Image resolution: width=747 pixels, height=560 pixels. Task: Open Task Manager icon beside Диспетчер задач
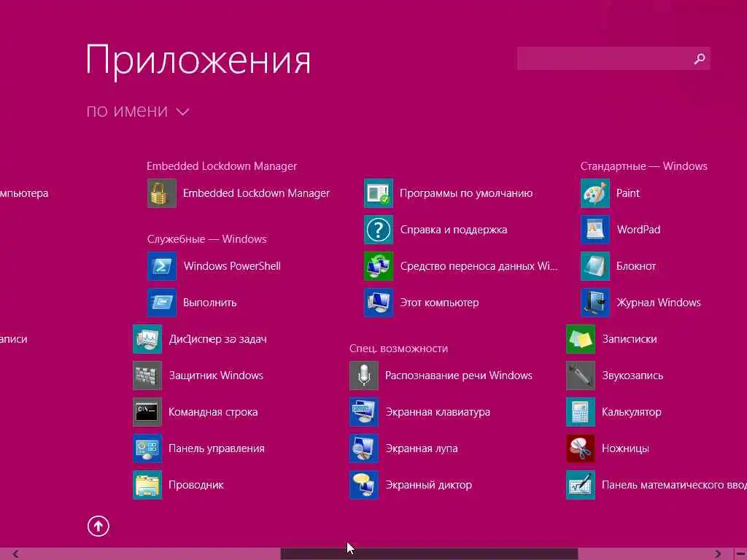(x=147, y=339)
